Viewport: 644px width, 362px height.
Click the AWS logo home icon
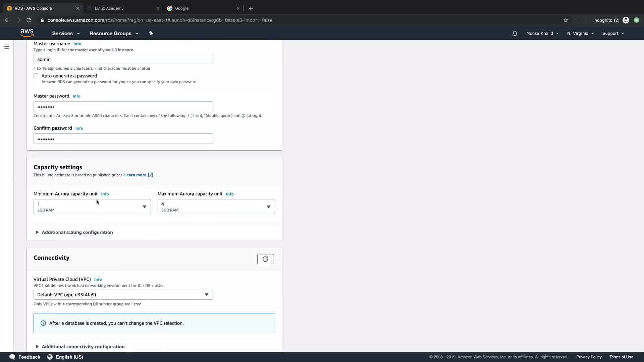[27, 33]
